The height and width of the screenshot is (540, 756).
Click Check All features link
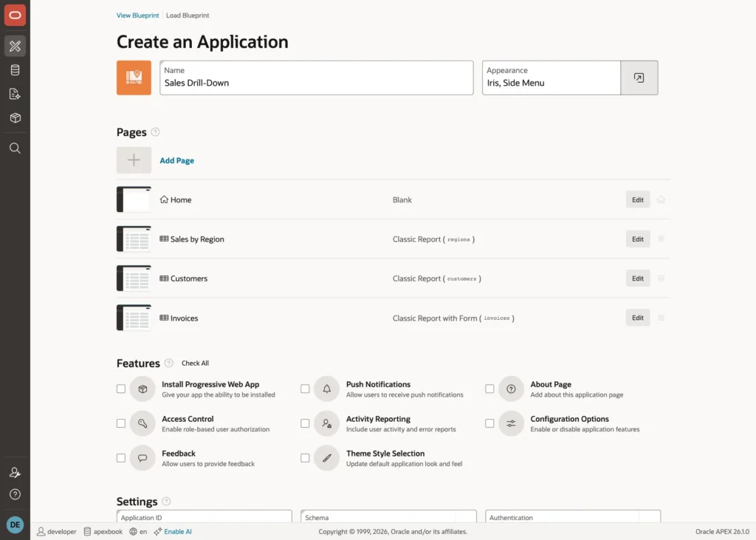(195, 363)
